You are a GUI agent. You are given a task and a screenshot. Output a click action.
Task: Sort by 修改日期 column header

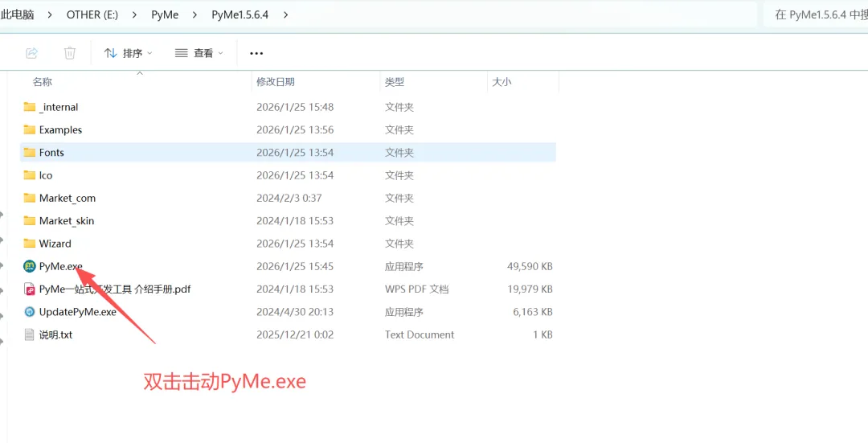coord(275,82)
